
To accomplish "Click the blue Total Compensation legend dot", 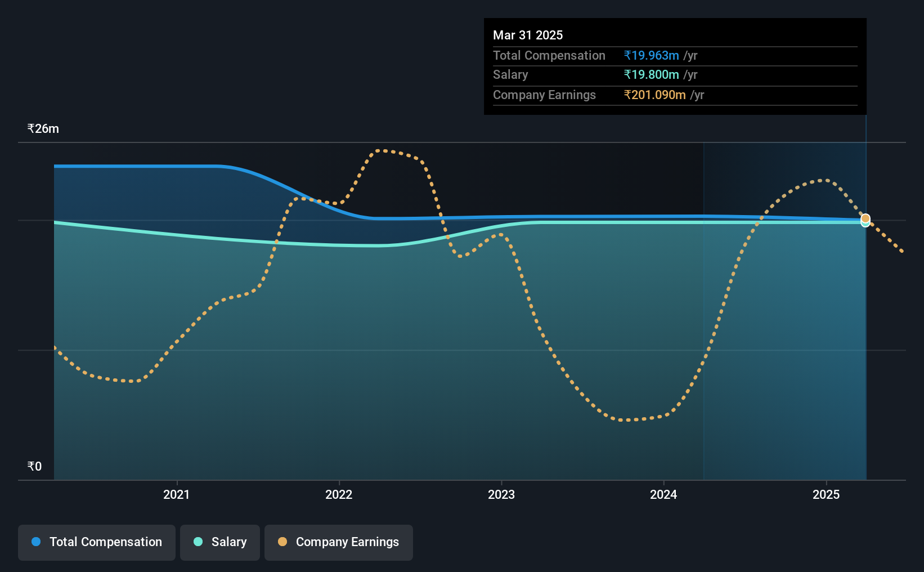I will coord(36,542).
